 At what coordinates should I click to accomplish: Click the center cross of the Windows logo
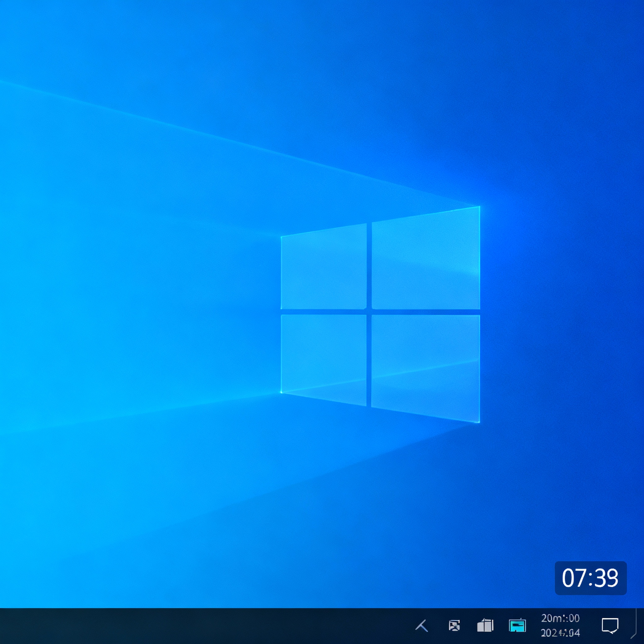coord(369,312)
